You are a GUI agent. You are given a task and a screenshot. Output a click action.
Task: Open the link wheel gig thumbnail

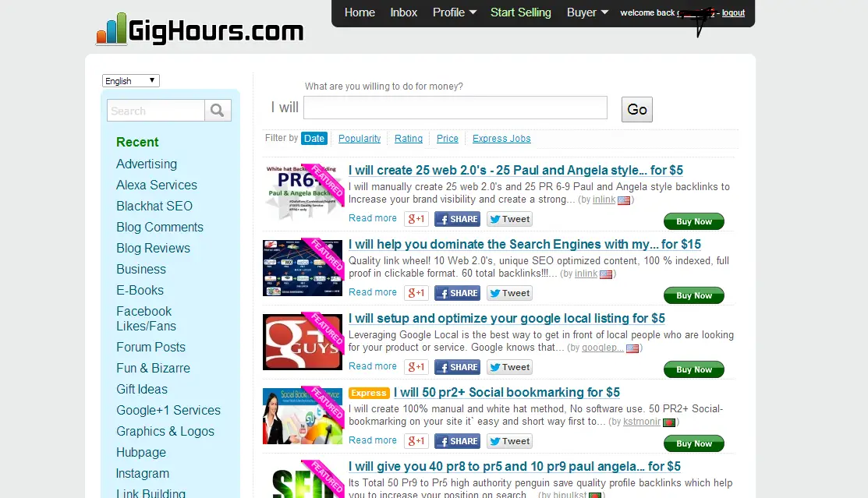click(x=303, y=267)
